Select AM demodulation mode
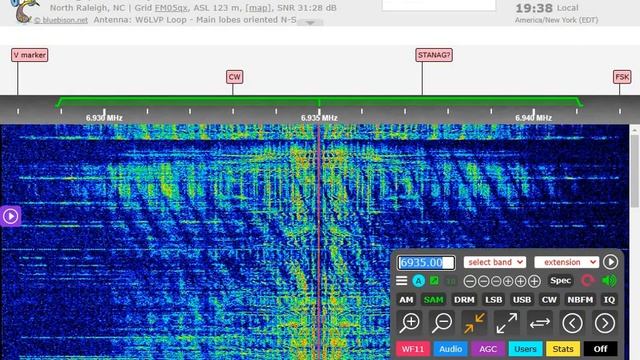The width and height of the screenshot is (640, 360). 406,300
